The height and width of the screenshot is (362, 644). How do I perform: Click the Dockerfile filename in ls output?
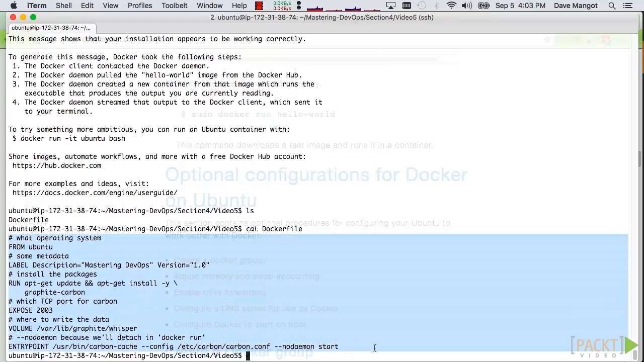pos(29,220)
